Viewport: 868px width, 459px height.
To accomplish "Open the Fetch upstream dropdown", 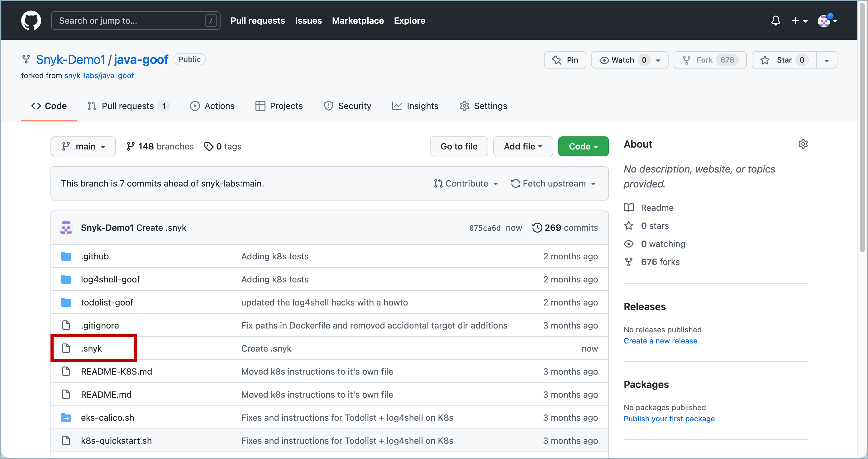I will pyautogui.click(x=553, y=183).
